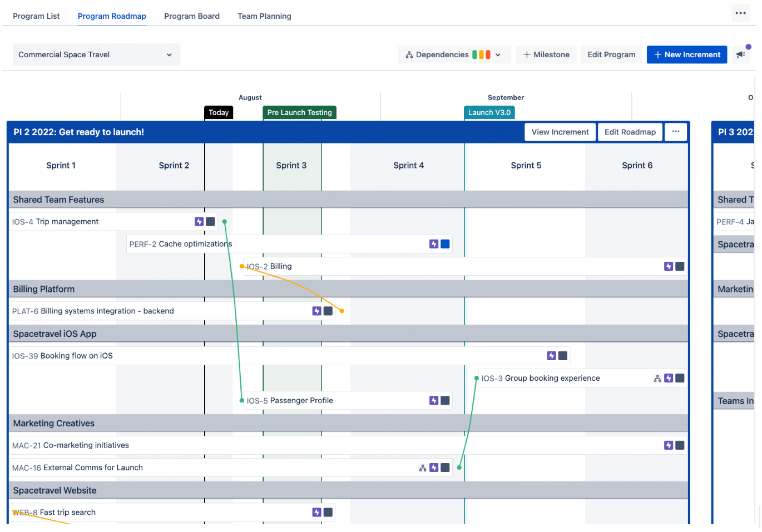Viewport: 762px width, 532px height.
Task: Click the team avatar square on IOS-2 Billing
Action: pyautogui.click(x=679, y=266)
